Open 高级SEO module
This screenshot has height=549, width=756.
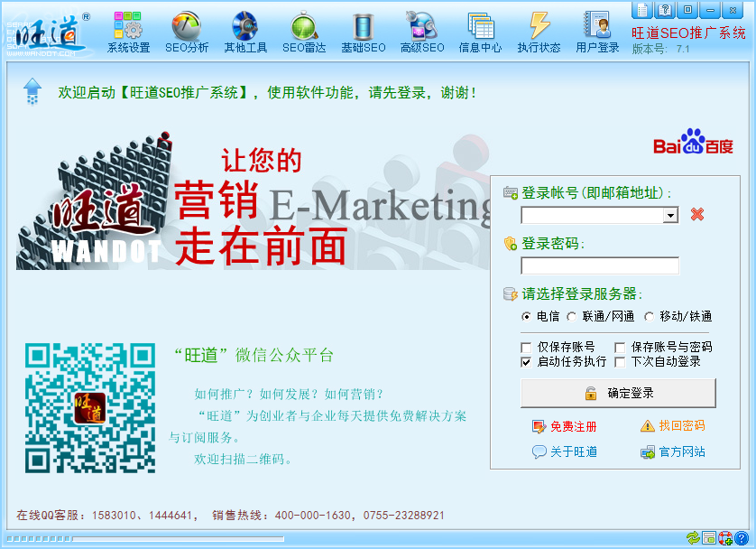click(x=422, y=33)
